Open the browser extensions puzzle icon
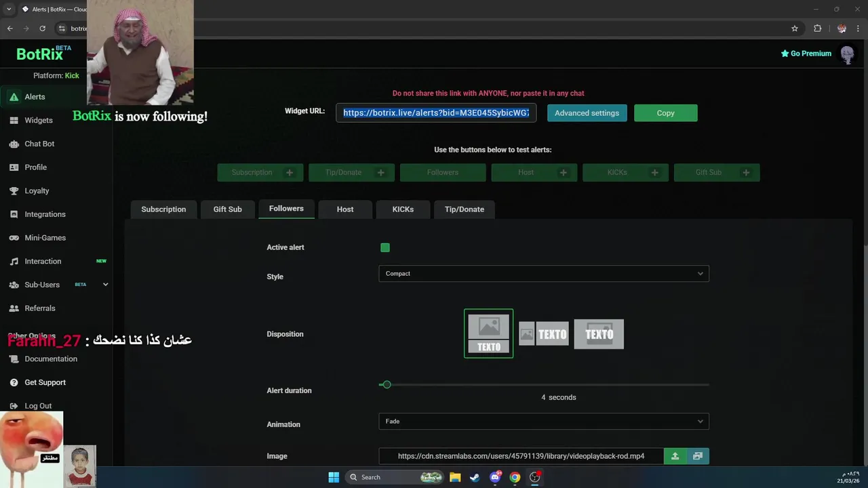The width and height of the screenshot is (868, 488). point(817,28)
